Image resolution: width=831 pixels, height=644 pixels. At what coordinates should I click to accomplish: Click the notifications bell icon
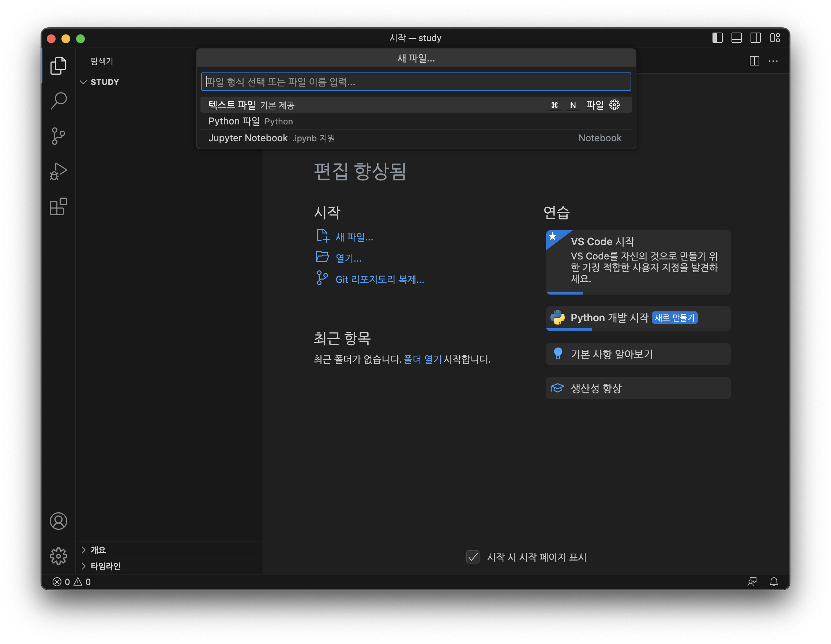pyautogui.click(x=774, y=581)
